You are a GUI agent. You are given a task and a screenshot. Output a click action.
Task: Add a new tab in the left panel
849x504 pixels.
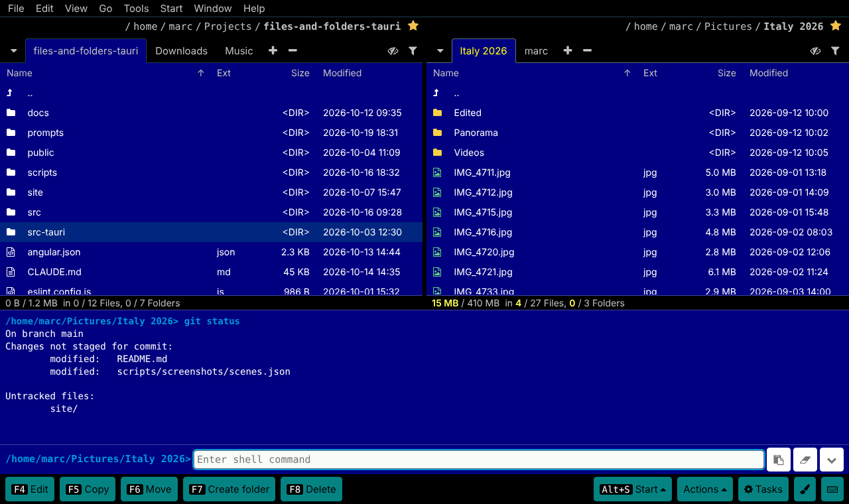pos(273,50)
